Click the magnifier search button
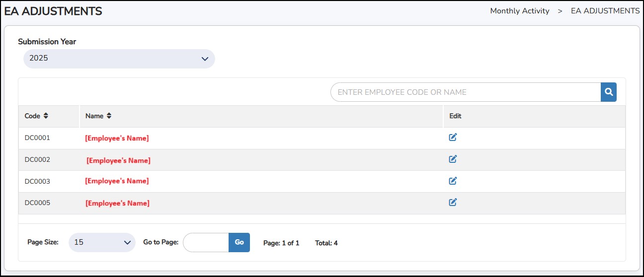Viewport: 644px width, 277px height. tap(608, 92)
